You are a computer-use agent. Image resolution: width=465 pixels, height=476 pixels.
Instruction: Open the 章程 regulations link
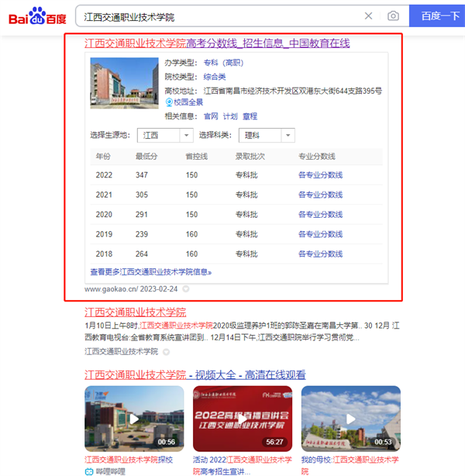tap(250, 116)
